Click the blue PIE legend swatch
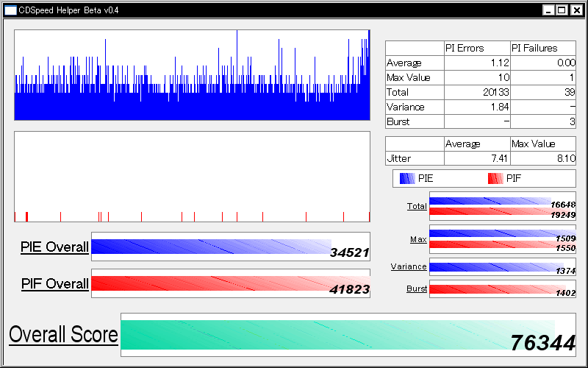588x368 pixels. [x=407, y=178]
